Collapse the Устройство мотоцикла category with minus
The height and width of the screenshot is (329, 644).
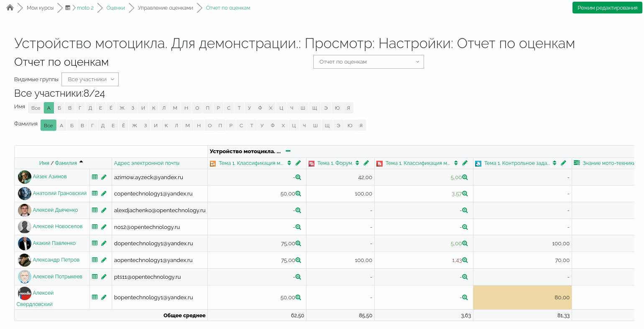pyautogui.click(x=288, y=151)
